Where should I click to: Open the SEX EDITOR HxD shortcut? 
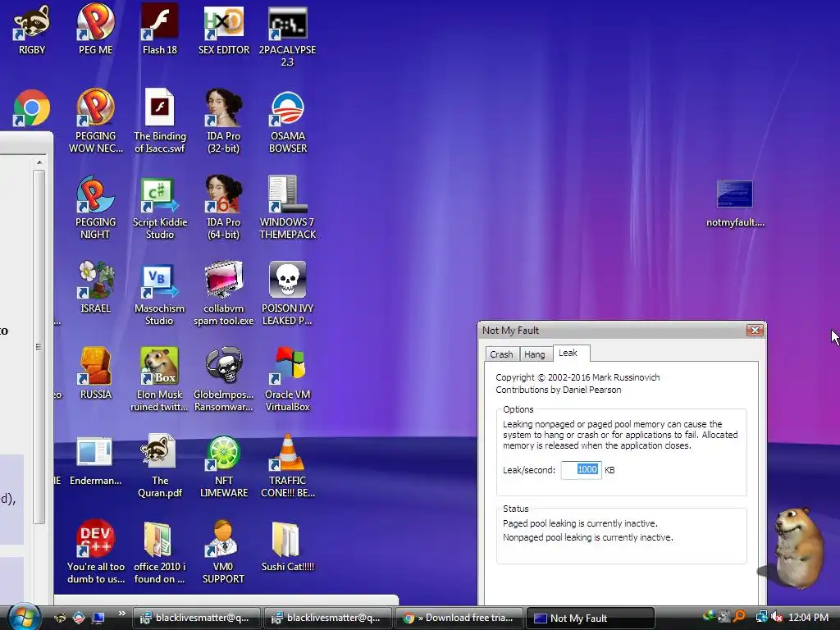click(224, 30)
